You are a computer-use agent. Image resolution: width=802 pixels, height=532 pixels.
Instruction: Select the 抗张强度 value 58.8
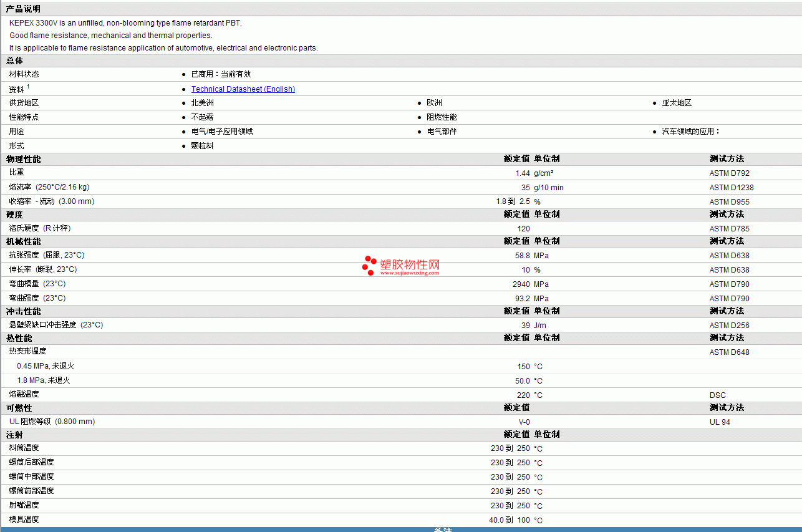click(x=523, y=256)
